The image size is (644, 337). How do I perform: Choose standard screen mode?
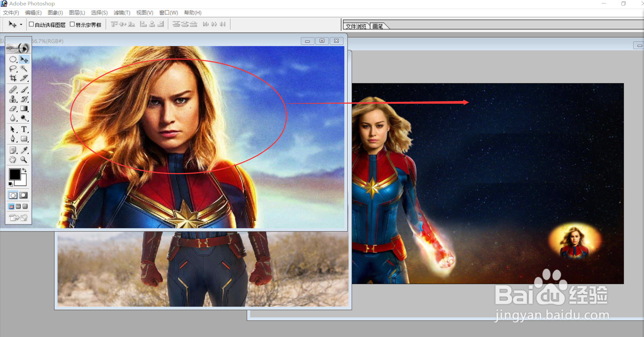pyautogui.click(x=11, y=206)
